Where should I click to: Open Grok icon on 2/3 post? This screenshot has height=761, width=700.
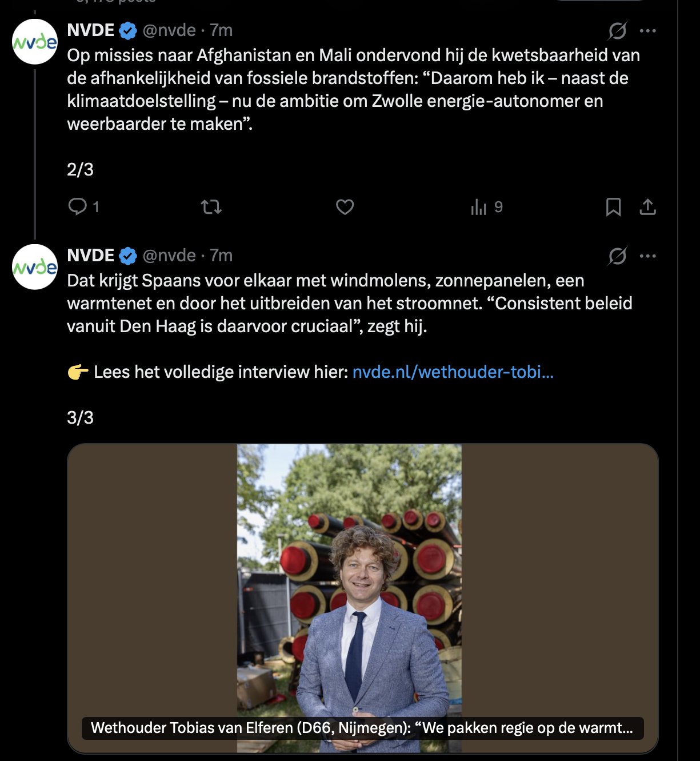point(617,31)
